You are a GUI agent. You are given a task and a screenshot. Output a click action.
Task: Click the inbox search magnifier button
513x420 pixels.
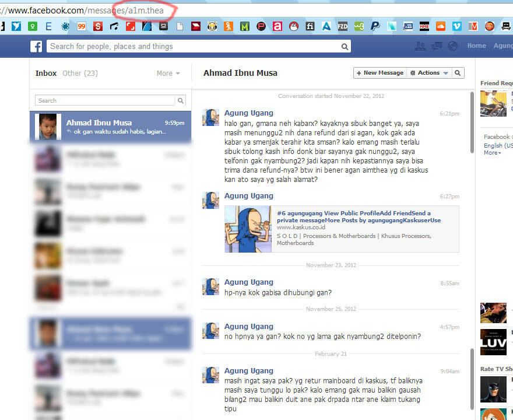tap(180, 100)
